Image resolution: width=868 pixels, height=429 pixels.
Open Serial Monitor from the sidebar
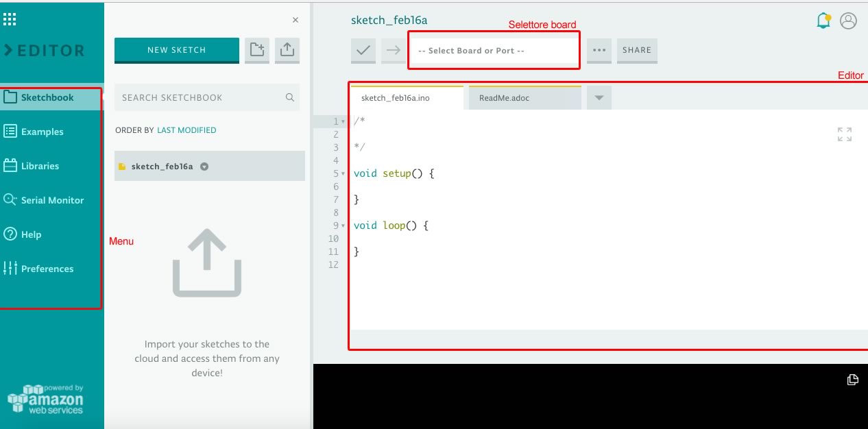(52, 200)
